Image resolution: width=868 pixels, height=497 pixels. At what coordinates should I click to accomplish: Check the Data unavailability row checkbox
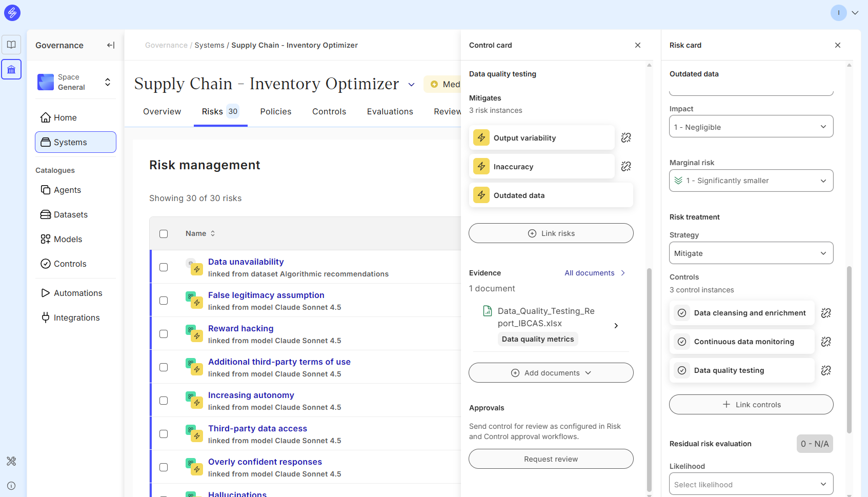point(164,267)
